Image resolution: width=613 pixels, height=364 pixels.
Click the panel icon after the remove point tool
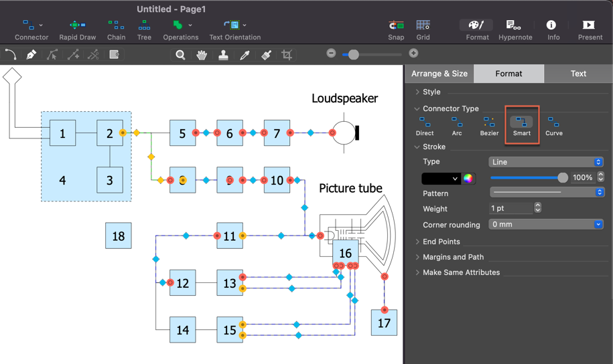pyautogui.click(x=114, y=55)
